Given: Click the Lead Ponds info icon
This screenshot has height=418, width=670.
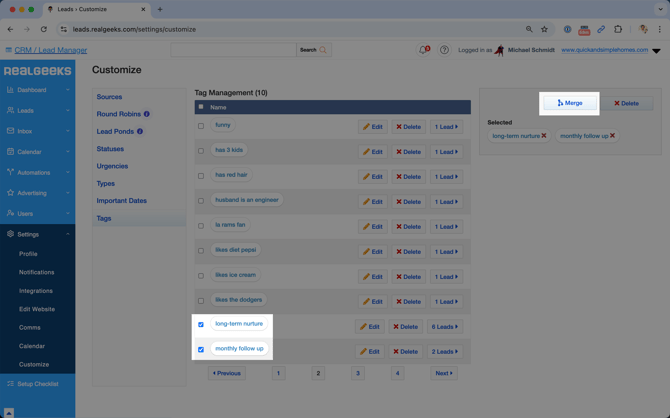Looking at the screenshot, I should (140, 131).
